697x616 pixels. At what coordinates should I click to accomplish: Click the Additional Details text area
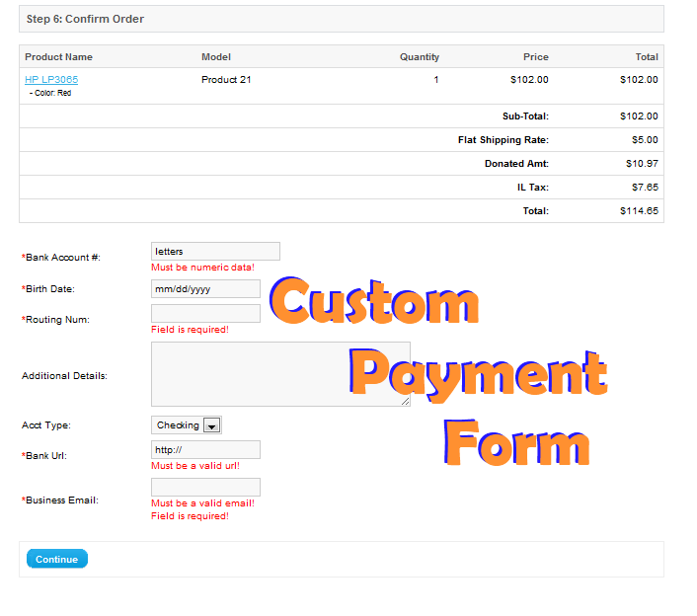[x=280, y=374]
